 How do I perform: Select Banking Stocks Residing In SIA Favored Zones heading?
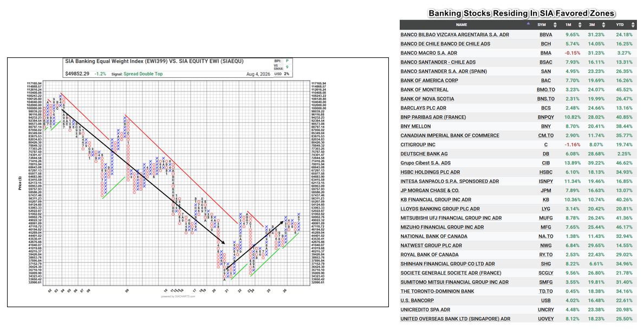click(x=522, y=14)
